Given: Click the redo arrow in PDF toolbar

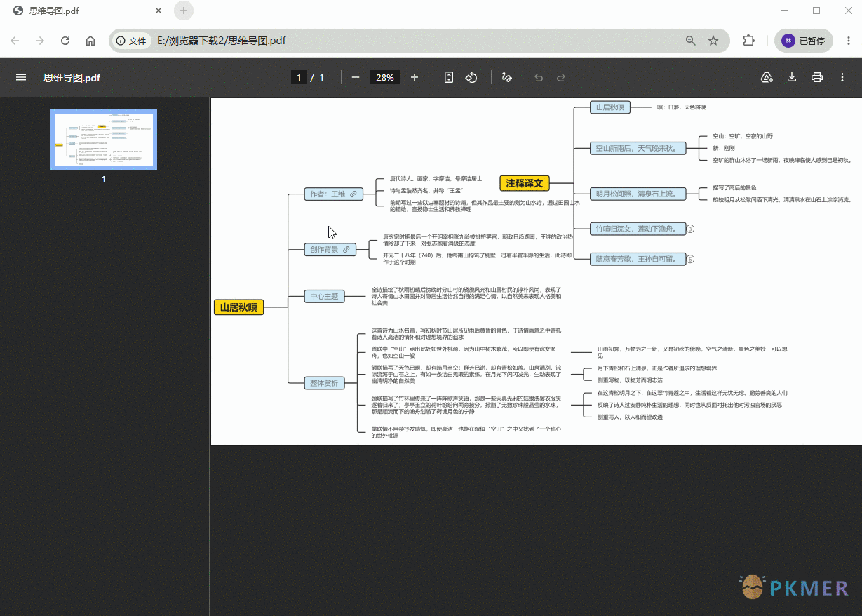Looking at the screenshot, I should point(561,77).
